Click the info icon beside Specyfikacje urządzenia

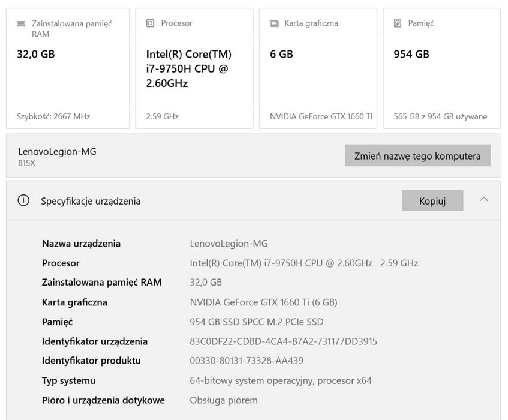coord(23,200)
